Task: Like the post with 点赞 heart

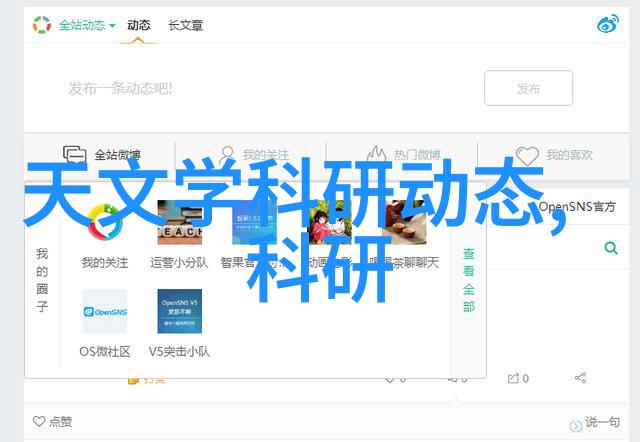Action: (52, 421)
